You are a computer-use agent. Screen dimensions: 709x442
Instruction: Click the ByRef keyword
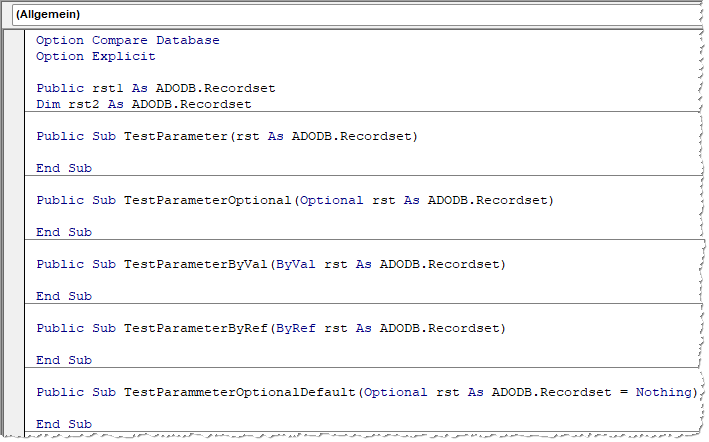pos(295,328)
